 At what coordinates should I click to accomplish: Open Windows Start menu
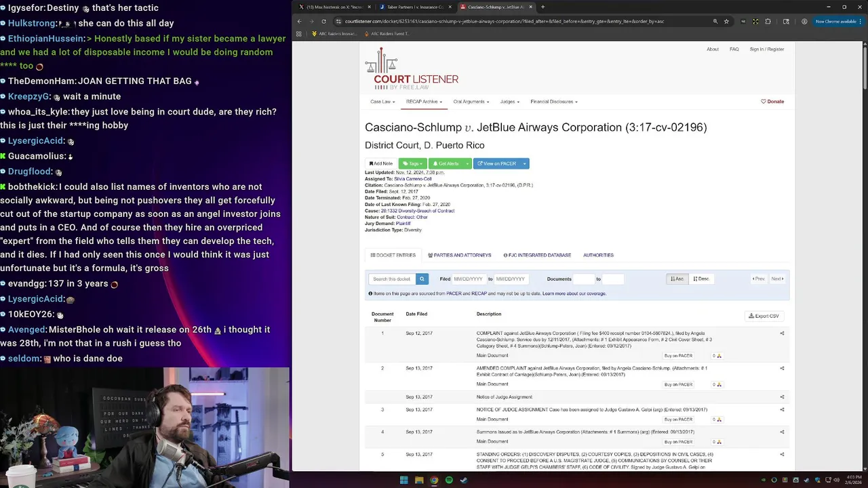click(x=403, y=480)
